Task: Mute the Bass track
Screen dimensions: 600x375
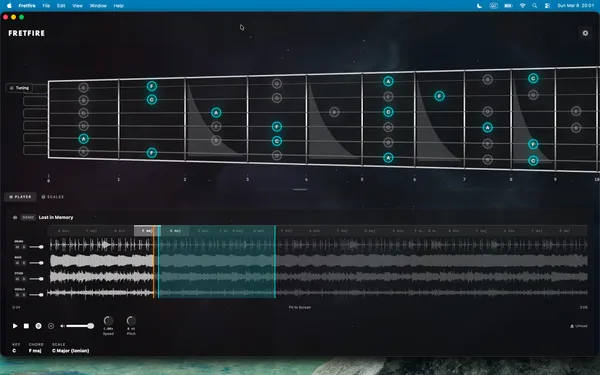Action: click(17, 263)
